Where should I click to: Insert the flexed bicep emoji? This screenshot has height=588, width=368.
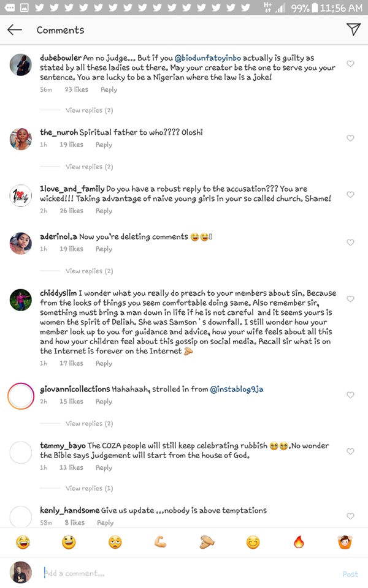(161, 542)
